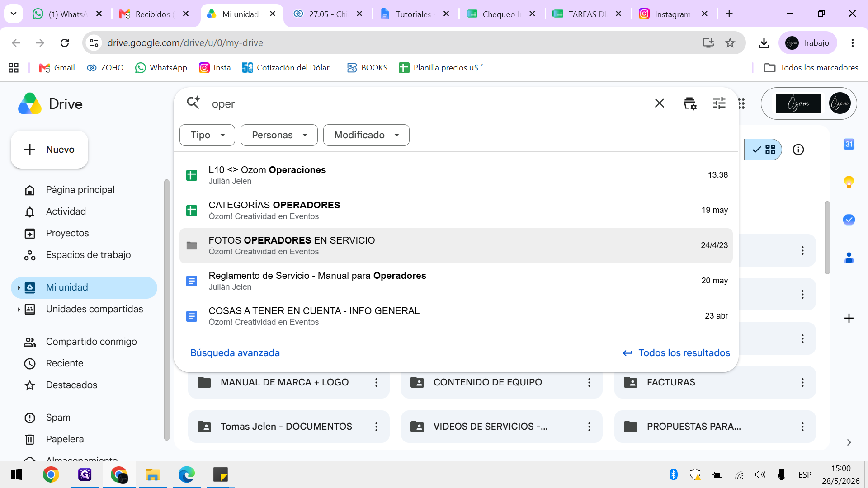This screenshot has height=488, width=868.
Task: Open the Tipo filter dropdown
Action: pos(207,135)
